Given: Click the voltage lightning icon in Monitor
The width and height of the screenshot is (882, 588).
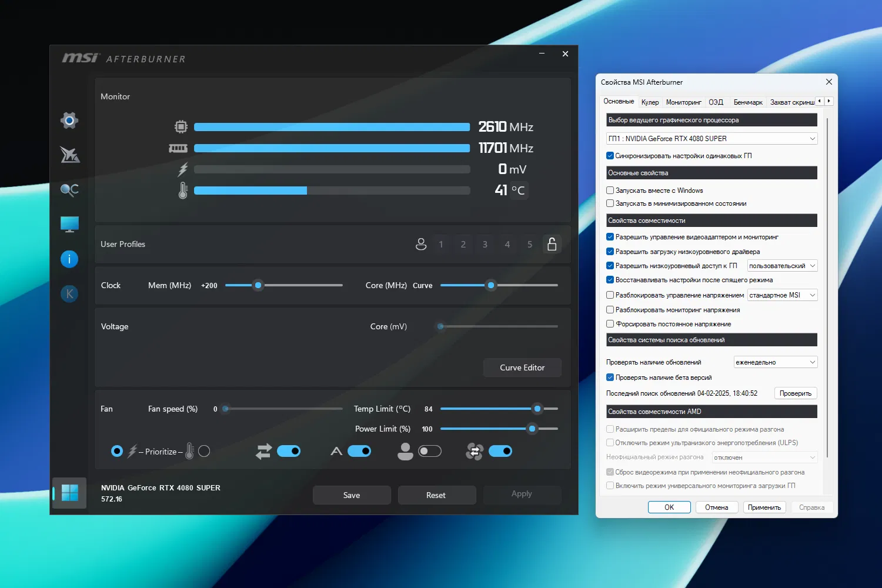Looking at the screenshot, I should 183,169.
